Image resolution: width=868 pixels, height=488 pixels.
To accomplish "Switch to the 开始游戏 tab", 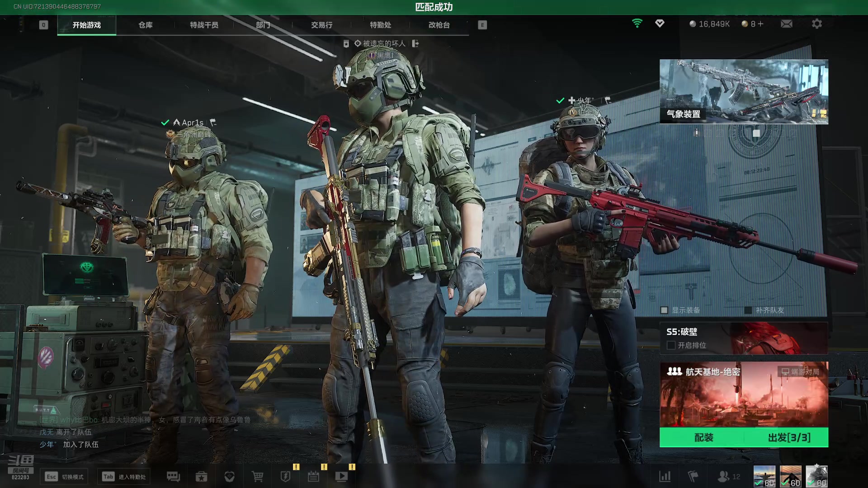I will click(x=86, y=25).
